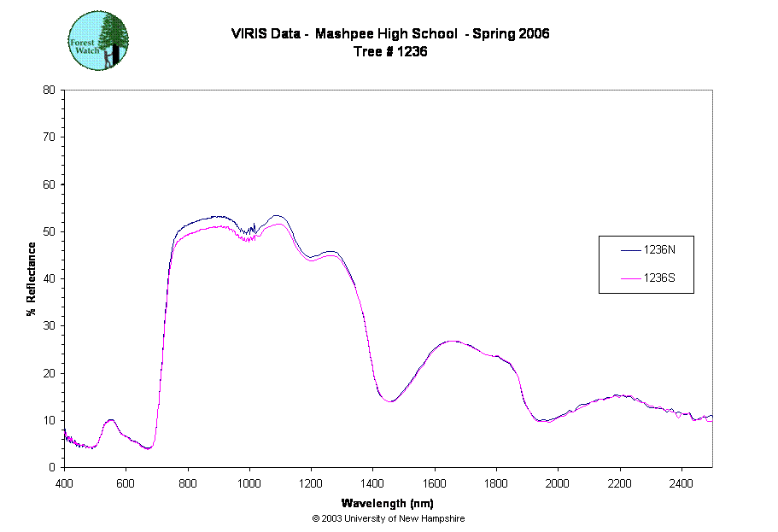
Task: Click the crest of the third low hump
Action: click(622, 396)
